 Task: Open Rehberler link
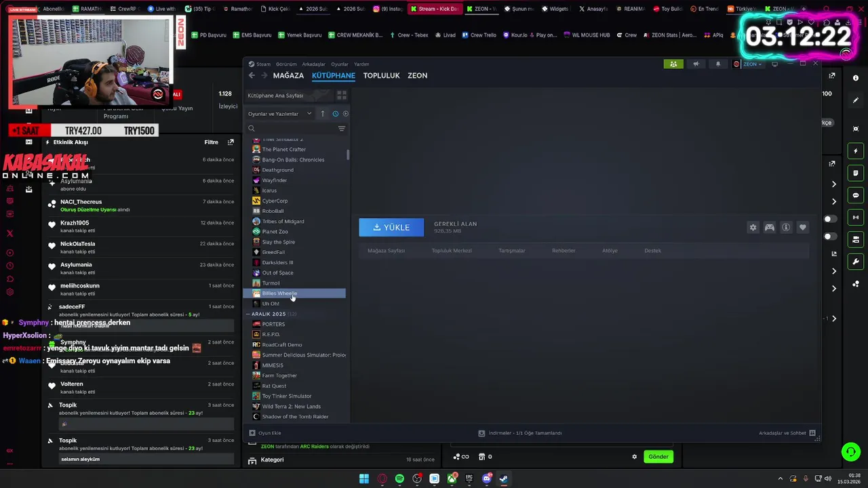[x=564, y=251]
